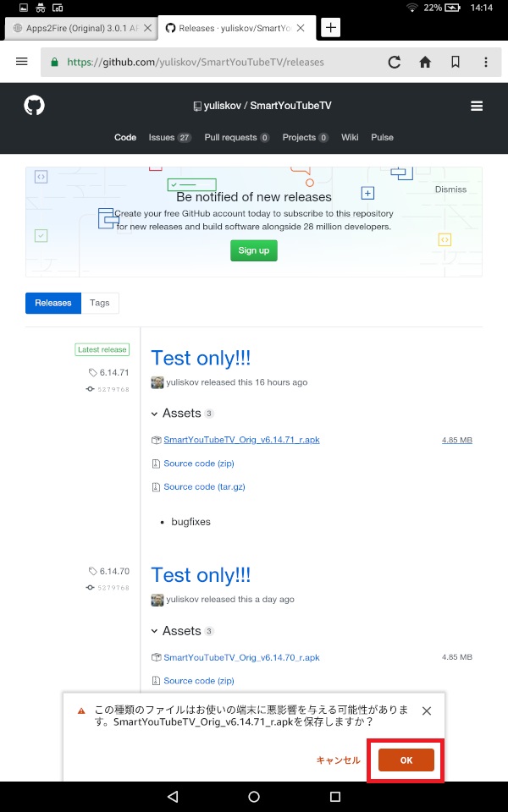The height and width of the screenshot is (812, 508).
Task: Click the GitHub octocat logo
Action: [x=34, y=106]
